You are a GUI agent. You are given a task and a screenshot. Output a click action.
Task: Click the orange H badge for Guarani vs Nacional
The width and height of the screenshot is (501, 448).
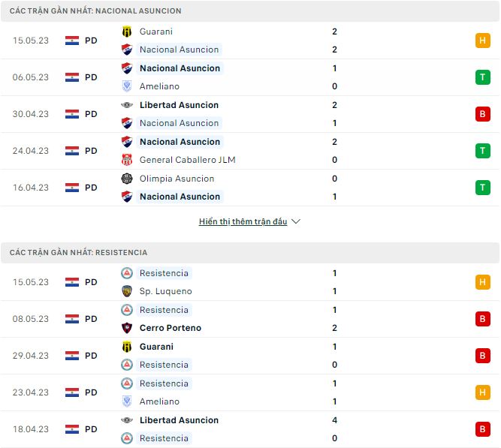coord(482,41)
